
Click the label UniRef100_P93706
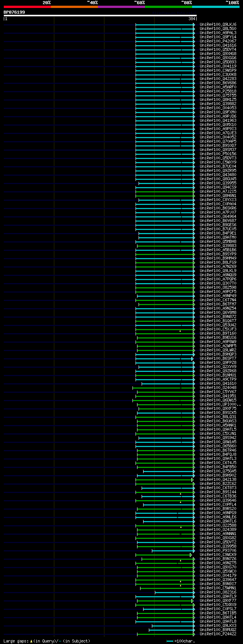coord(218,550)
